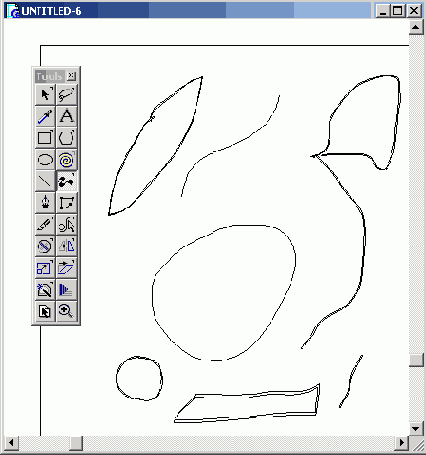Click horizontal scrollbar left arrow

[x=11, y=443]
